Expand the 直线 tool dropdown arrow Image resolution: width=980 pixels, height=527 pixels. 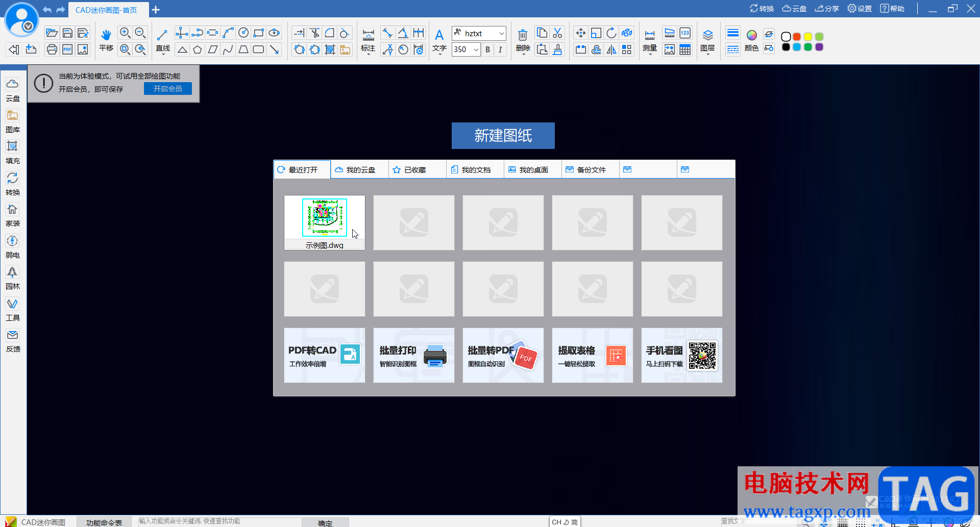[163, 54]
